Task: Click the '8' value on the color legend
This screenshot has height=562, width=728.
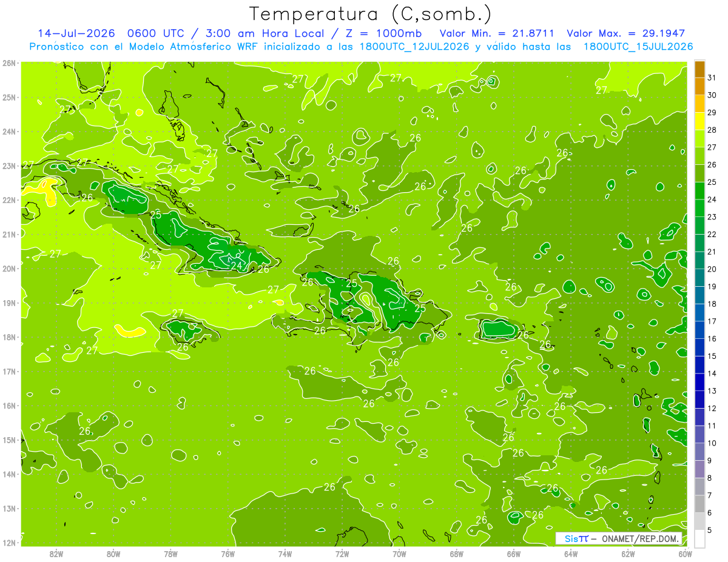Action: tap(710, 478)
